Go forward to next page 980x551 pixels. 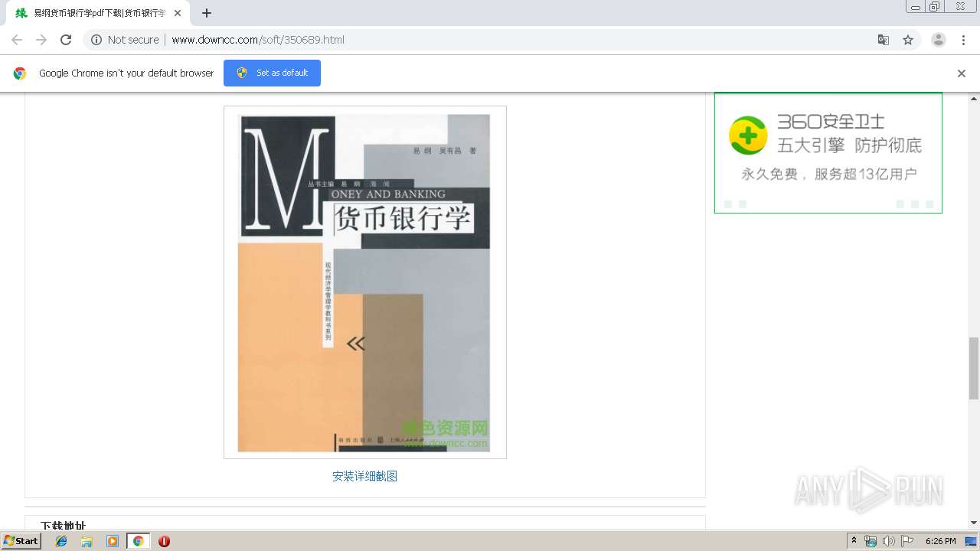41,40
